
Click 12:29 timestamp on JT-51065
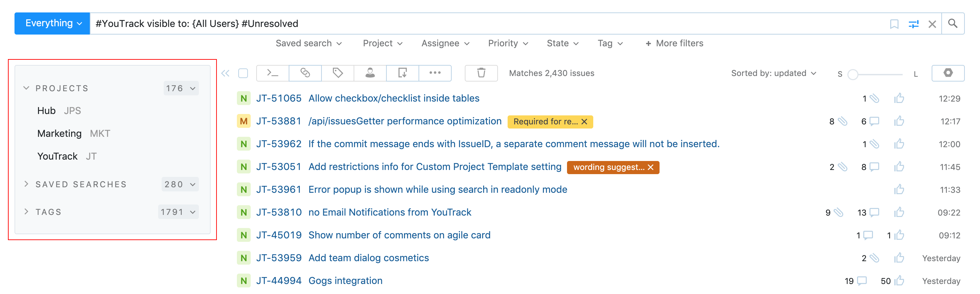click(949, 99)
